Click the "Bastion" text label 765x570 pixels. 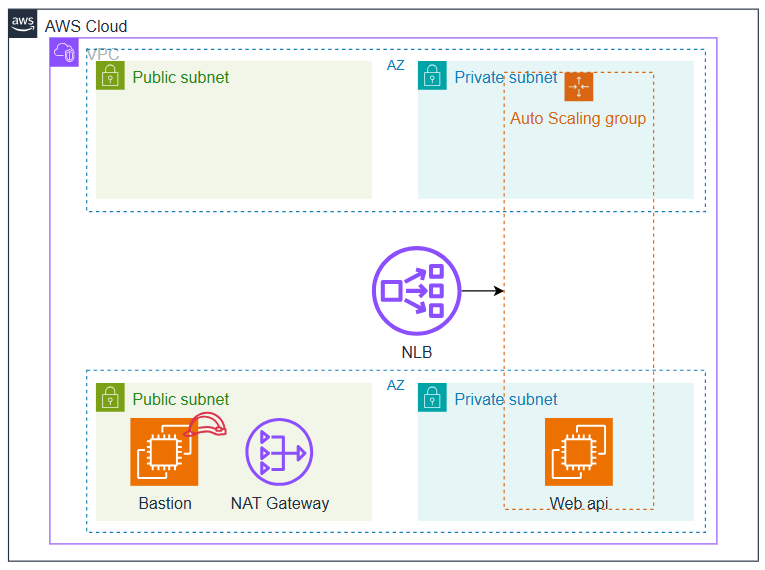(165, 503)
